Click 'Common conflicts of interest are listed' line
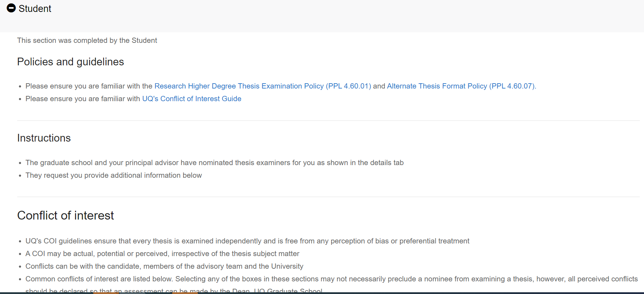The image size is (644, 294). click(x=331, y=279)
